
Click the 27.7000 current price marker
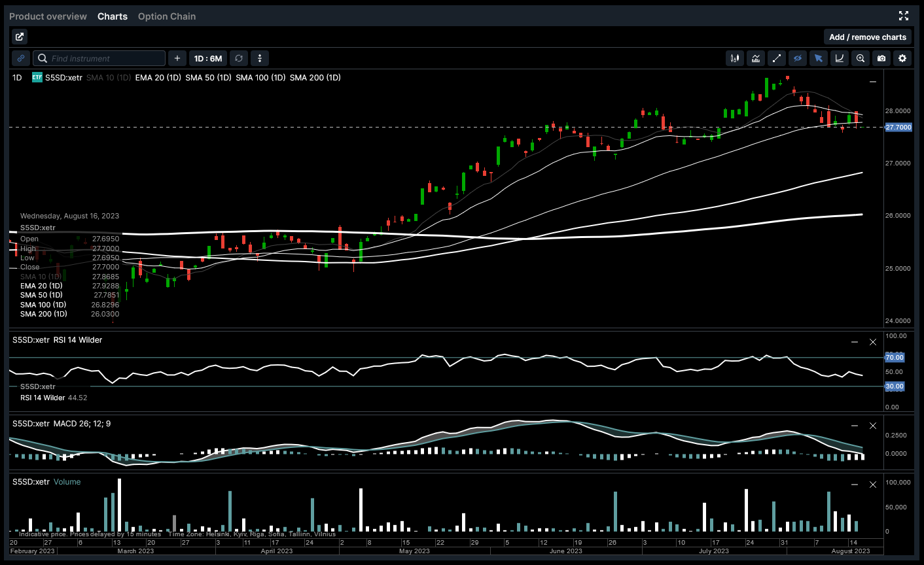coord(898,128)
